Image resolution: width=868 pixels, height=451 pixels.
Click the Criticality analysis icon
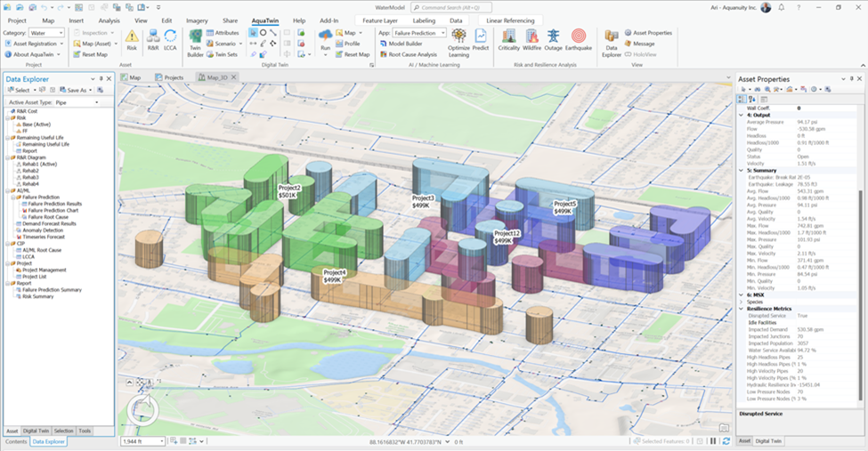click(x=509, y=39)
